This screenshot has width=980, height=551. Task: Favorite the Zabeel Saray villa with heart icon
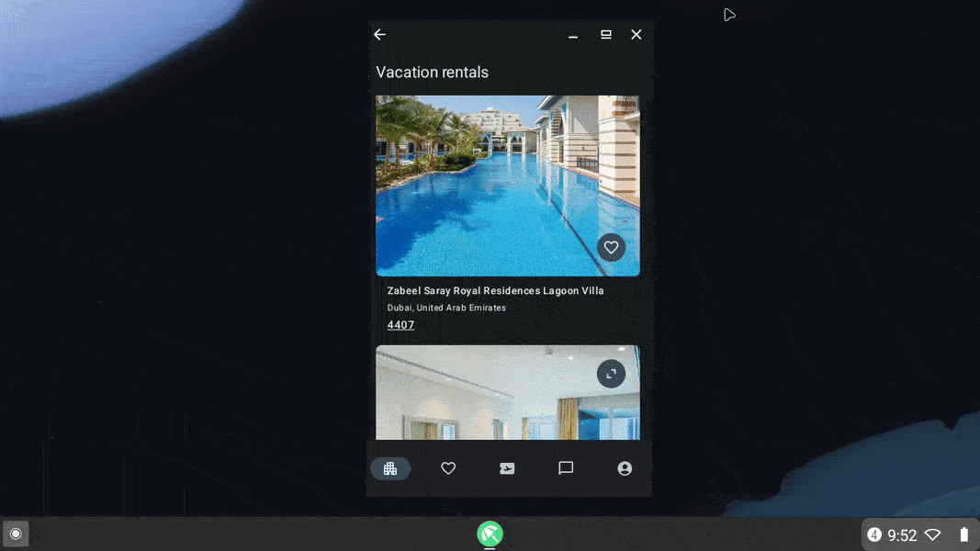tap(611, 248)
